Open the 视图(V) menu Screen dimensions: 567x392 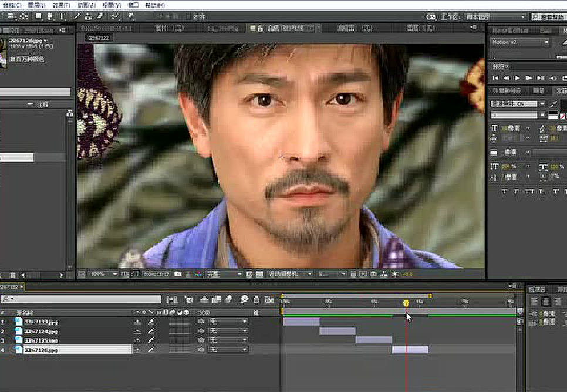click(x=112, y=5)
